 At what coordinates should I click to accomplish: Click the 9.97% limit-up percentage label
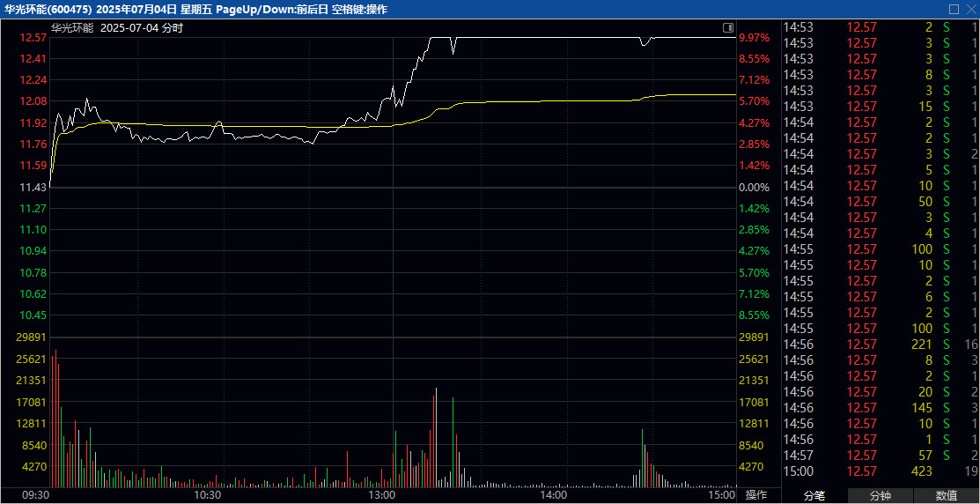[x=755, y=38]
